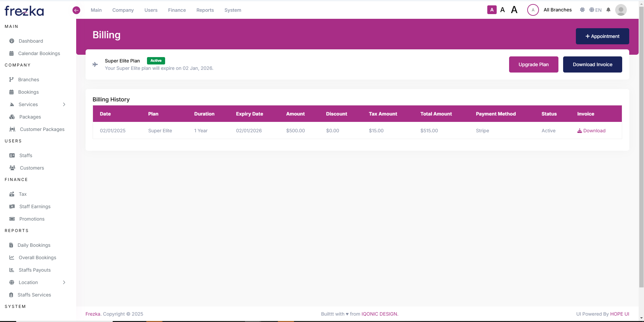Click the Branches icon under Company

(12, 80)
